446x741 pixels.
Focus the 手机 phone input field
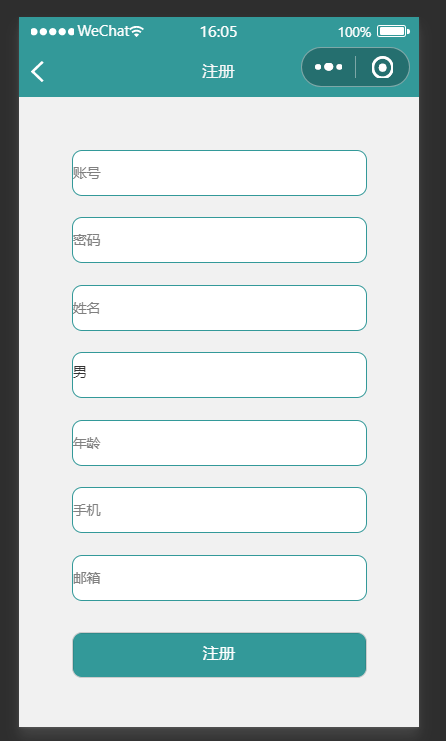[x=219, y=510]
